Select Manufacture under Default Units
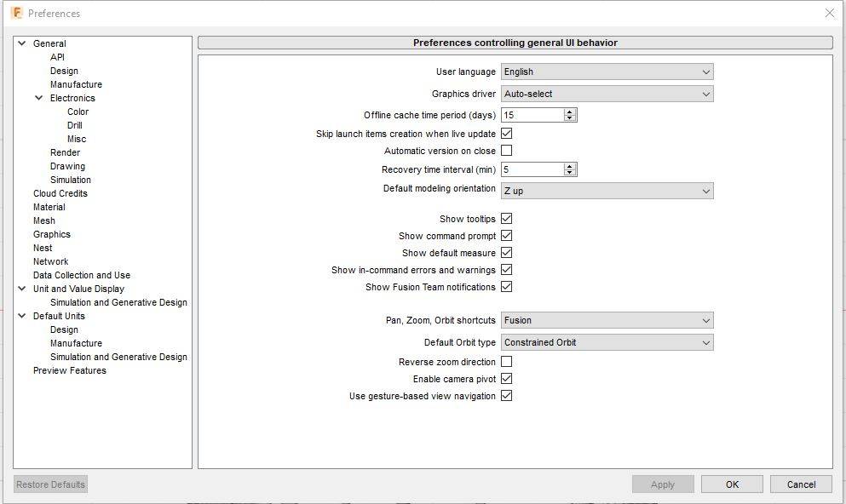Viewport: 846px width, 504px height. tap(76, 343)
